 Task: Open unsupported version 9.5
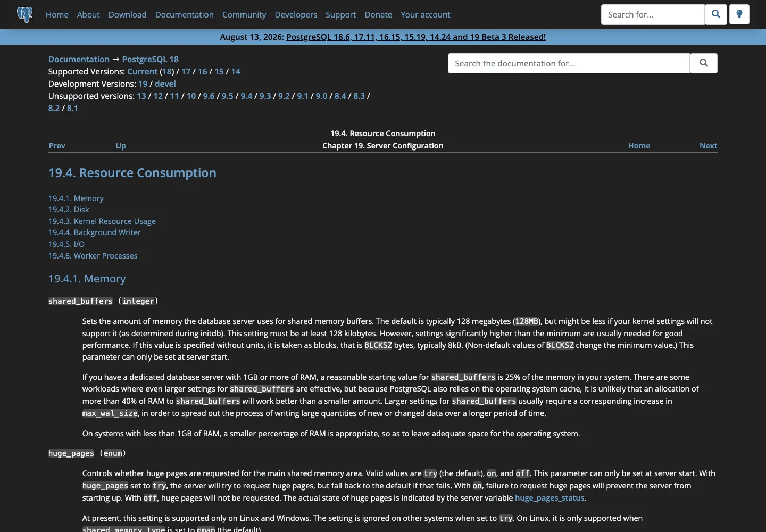point(228,96)
